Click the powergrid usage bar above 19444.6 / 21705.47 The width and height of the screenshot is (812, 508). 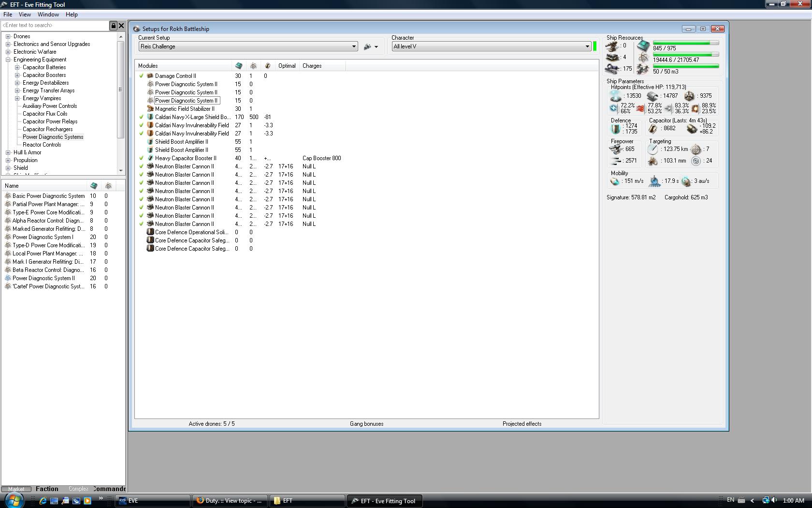tap(686, 55)
